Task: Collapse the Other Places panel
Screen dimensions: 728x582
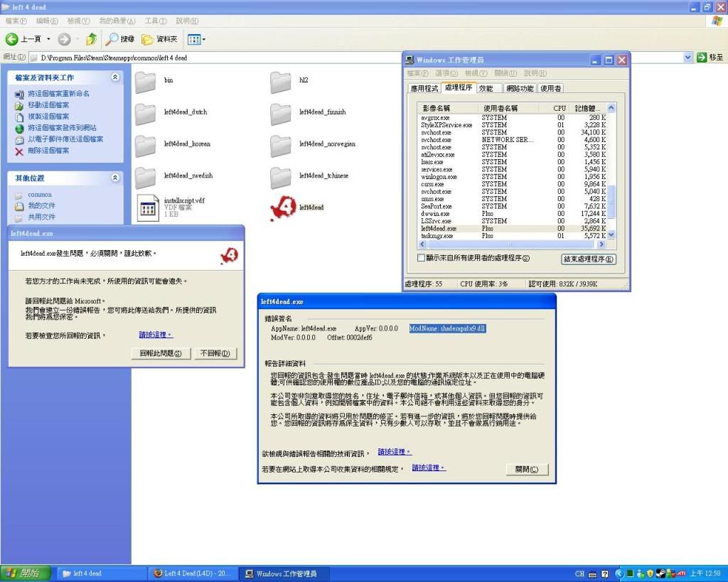Action: coord(115,178)
